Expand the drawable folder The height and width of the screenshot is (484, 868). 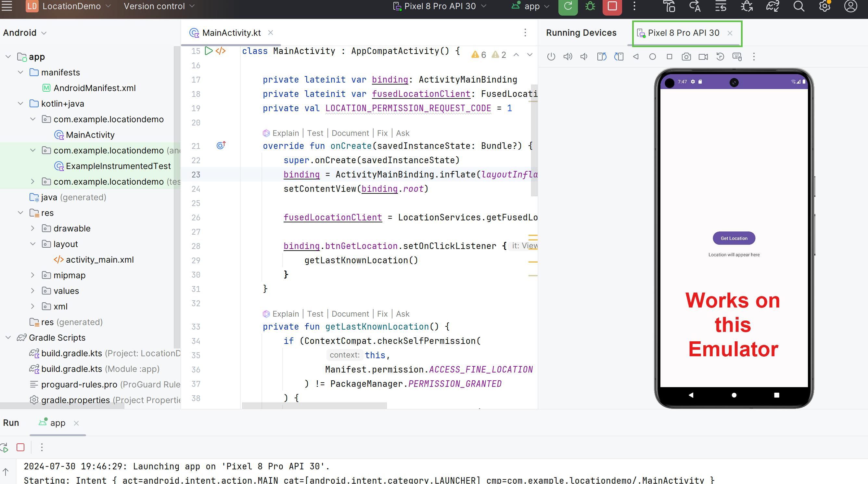click(33, 228)
